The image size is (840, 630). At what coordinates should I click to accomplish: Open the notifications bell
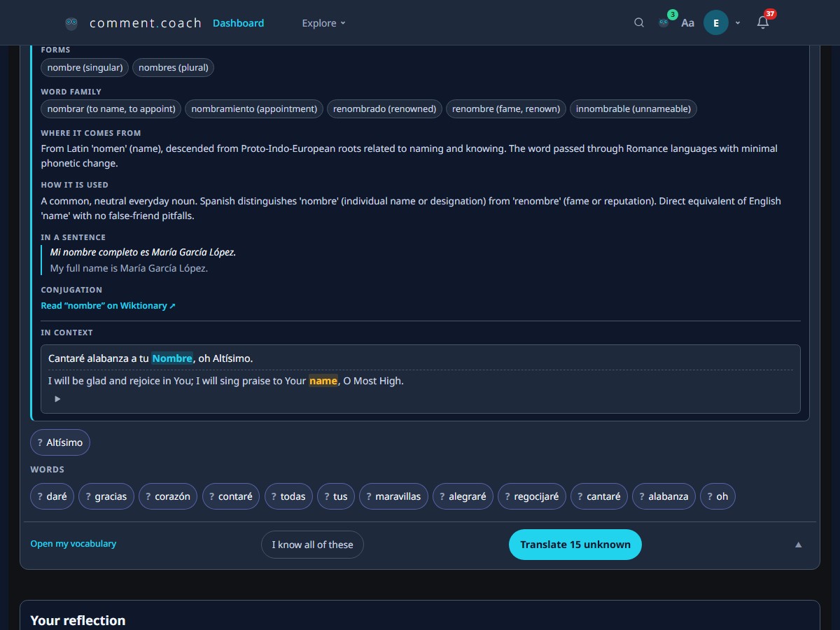(x=763, y=22)
